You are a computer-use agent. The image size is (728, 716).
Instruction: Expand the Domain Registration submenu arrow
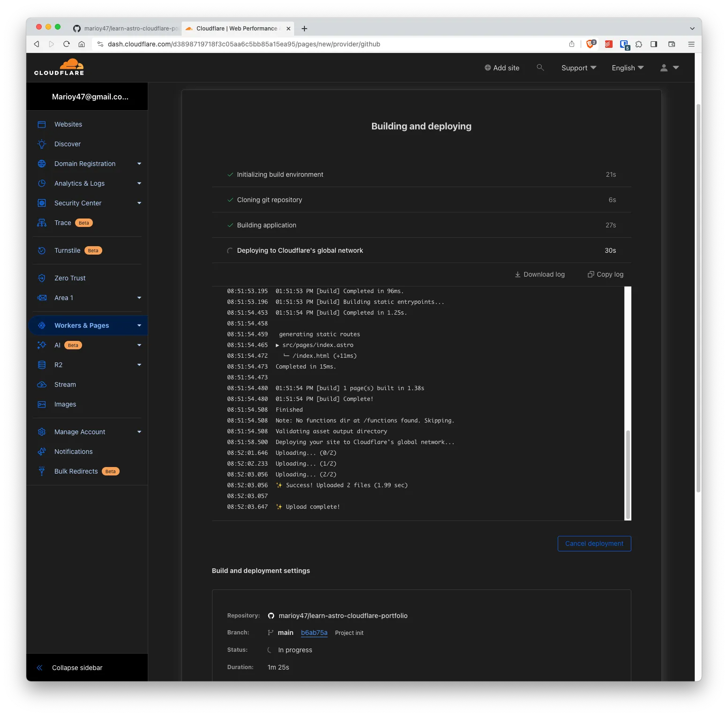[139, 164]
